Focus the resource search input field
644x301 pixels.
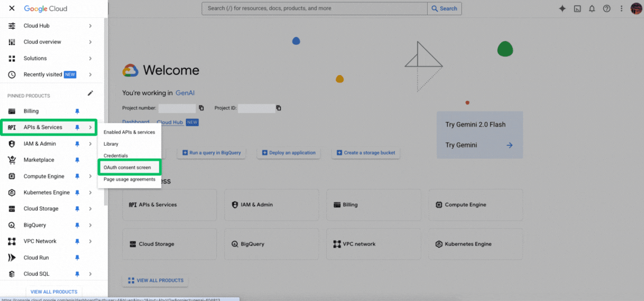(x=314, y=8)
